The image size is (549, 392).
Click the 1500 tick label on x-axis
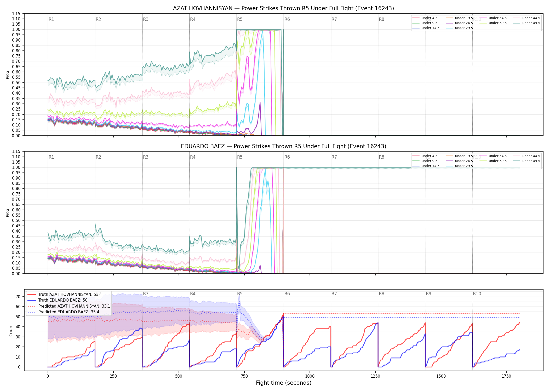click(x=441, y=376)
